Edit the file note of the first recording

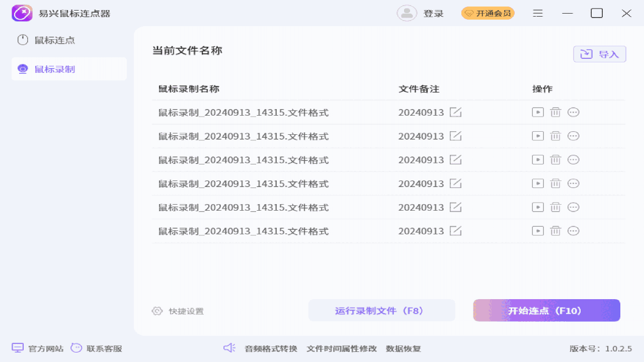click(x=455, y=112)
